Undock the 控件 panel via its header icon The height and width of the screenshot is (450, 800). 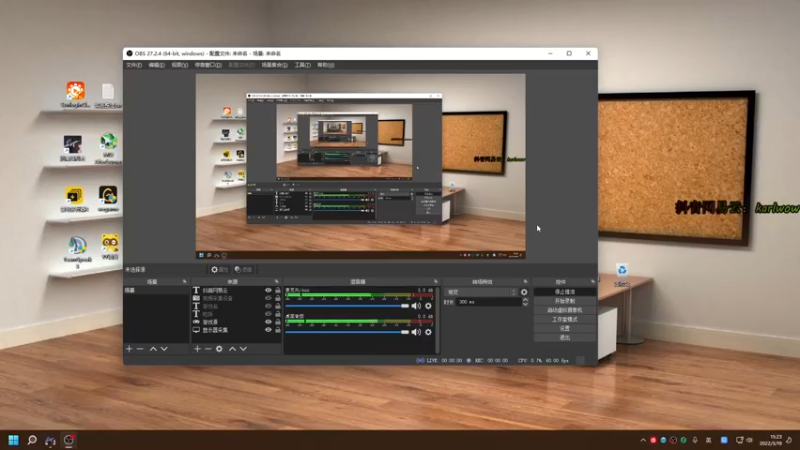click(x=593, y=282)
